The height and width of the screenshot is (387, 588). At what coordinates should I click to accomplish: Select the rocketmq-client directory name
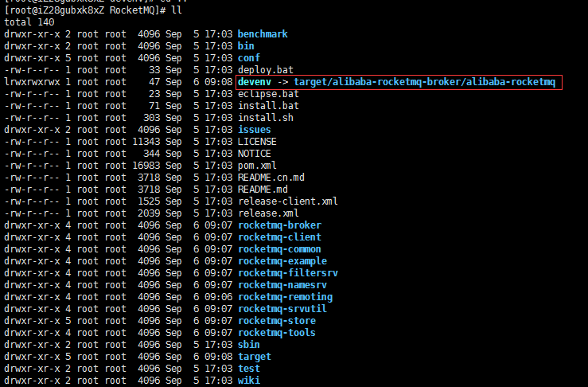point(279,237)
